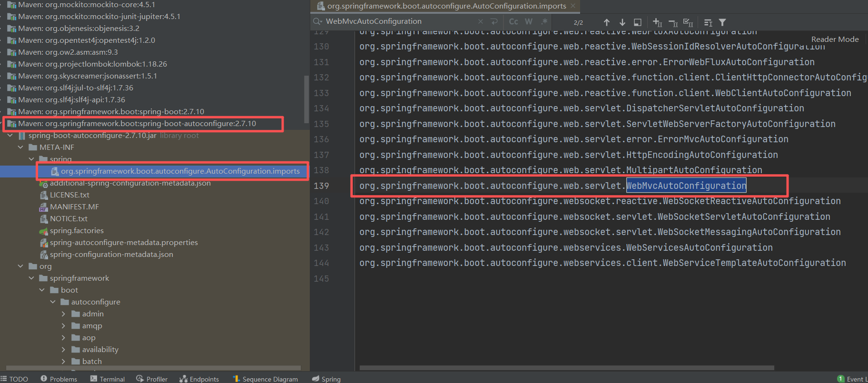
Task: Unselect occurrence icon in search bar
Action: click(x=673, y=22)
